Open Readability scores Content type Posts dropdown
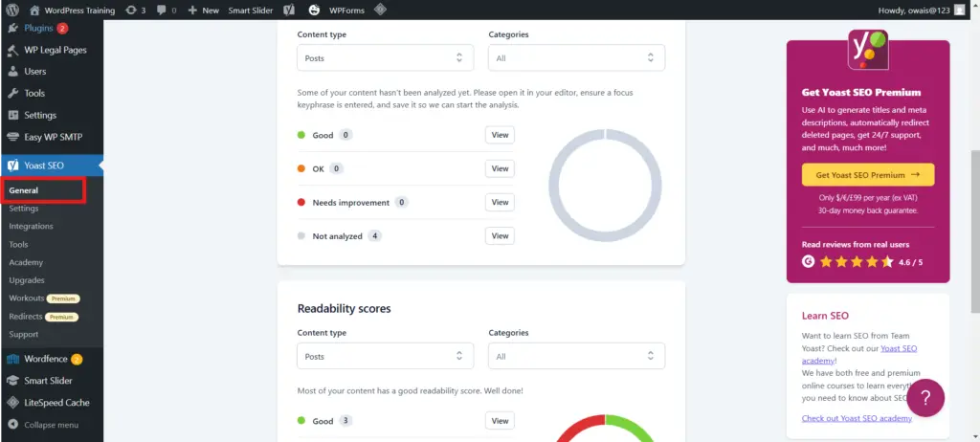Viewport: 980px width, 442px height. [385, 356]
